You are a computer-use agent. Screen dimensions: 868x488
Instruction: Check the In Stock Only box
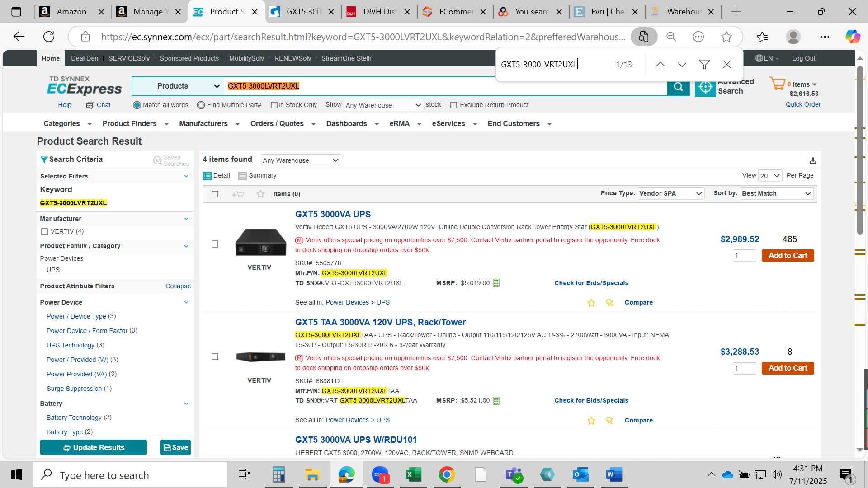(x=274, y=105)
